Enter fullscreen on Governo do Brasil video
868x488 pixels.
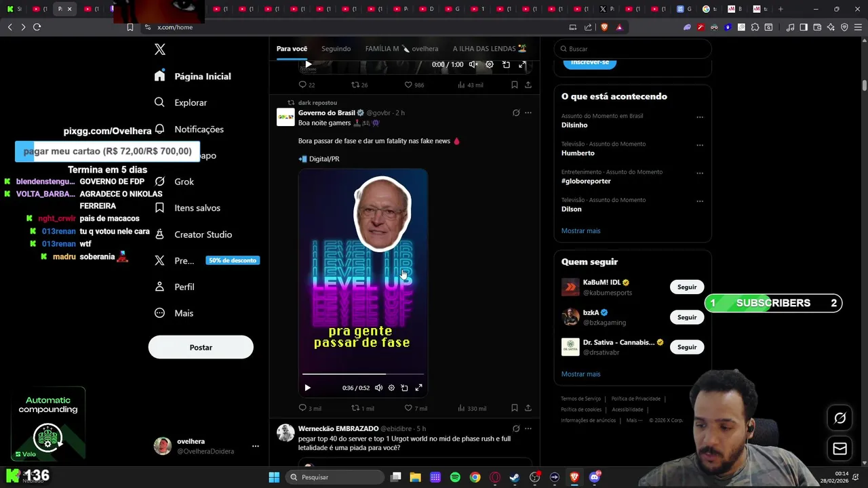point(418,388)
